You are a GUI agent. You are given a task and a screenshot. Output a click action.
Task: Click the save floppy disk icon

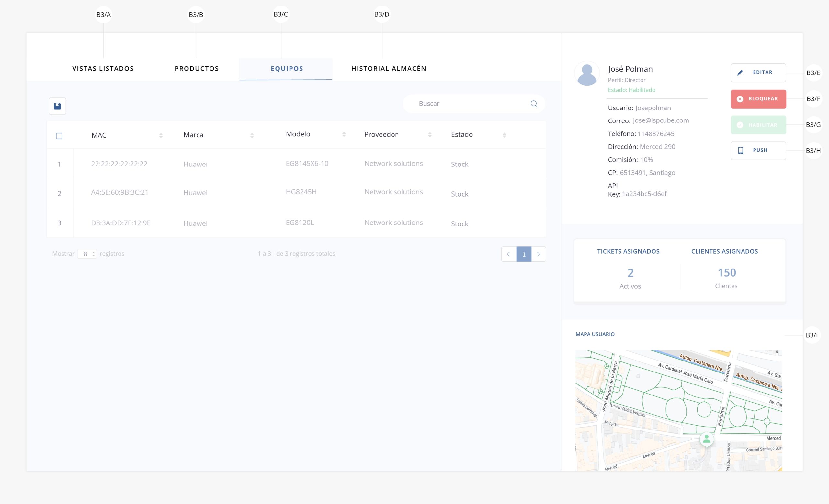click(57, 106)
